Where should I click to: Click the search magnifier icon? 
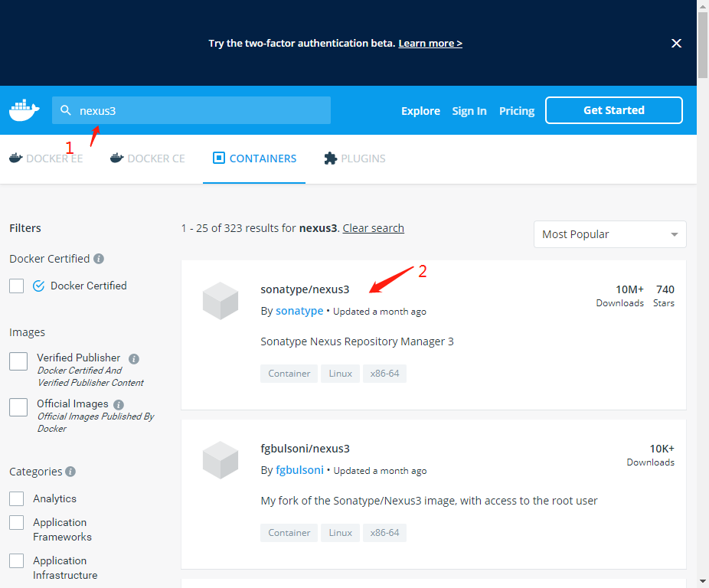(66, 110)
